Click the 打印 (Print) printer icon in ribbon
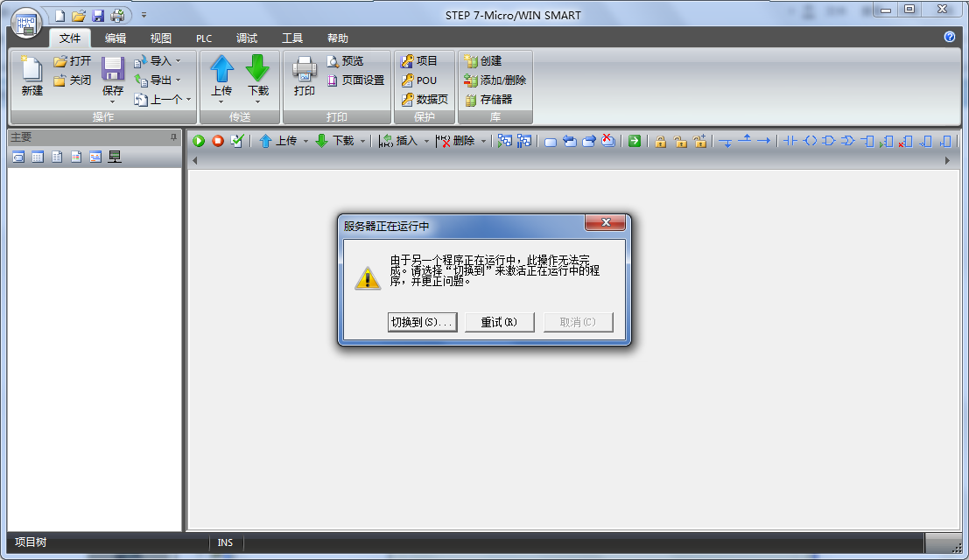This screenshot has height=560, width=969. (304, 74)
